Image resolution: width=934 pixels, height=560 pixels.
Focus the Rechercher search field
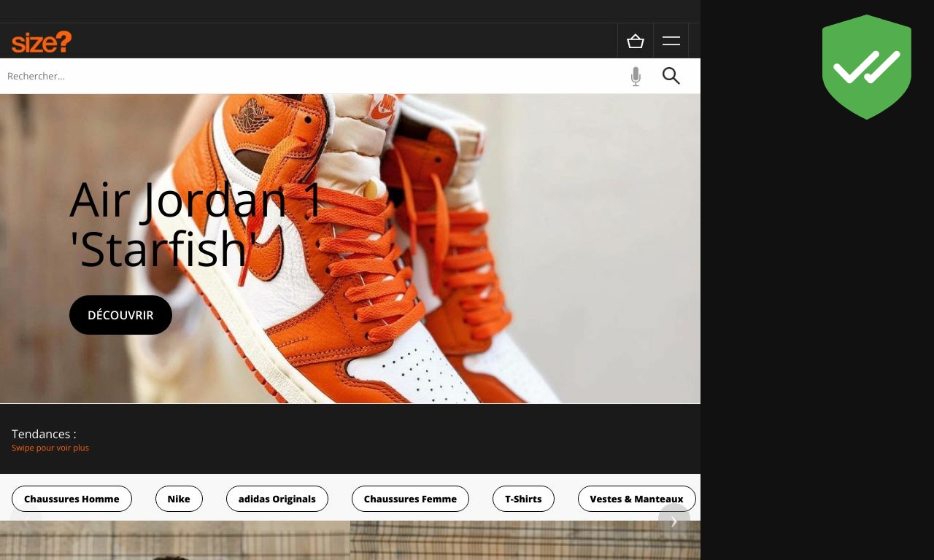coord(310,76)
